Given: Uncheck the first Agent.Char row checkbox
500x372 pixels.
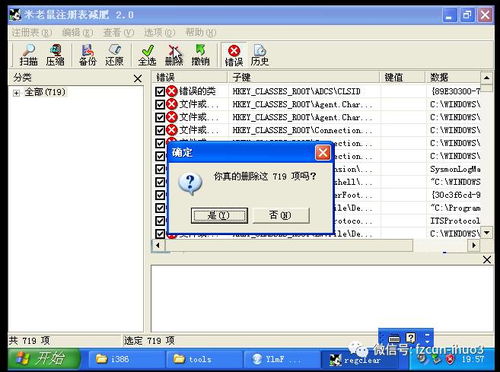Looking at the screenshot, I should (160, 104).
